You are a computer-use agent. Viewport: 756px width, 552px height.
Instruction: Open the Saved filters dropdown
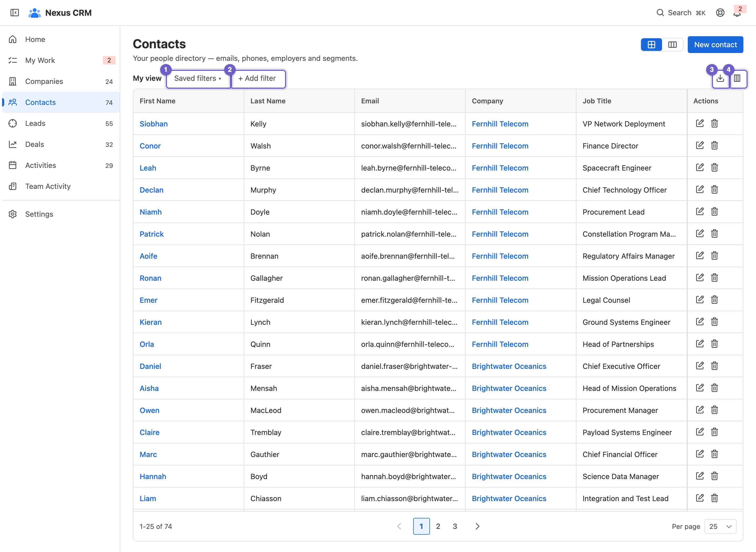(x=198, y=78)
